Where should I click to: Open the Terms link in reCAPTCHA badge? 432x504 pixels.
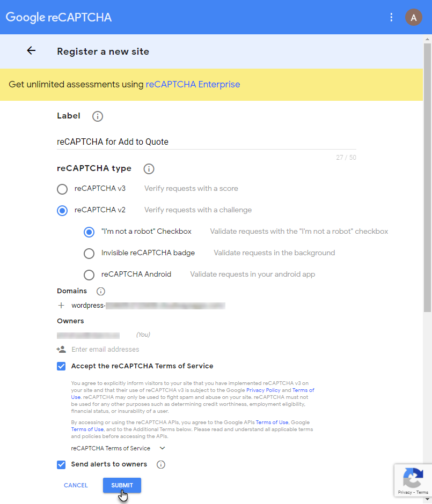click(x=422, y=492)
